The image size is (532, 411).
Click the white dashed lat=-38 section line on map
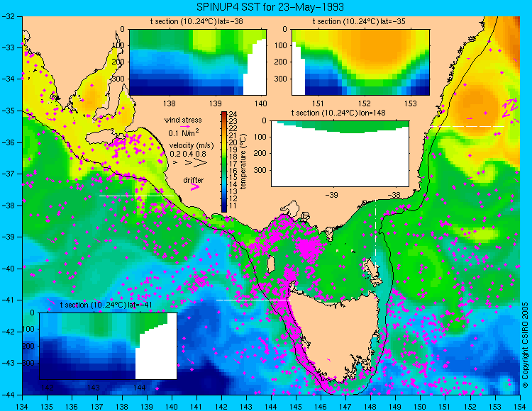pos(136,196)
